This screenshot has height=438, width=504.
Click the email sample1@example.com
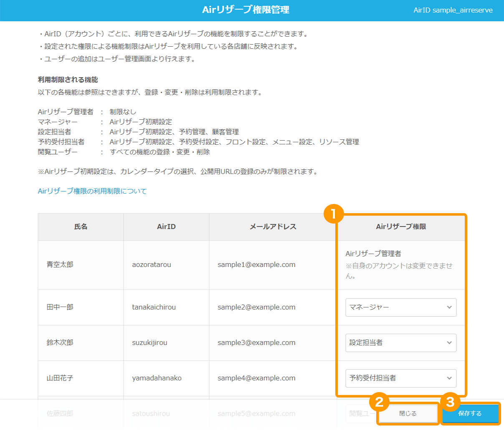(256, 264)
